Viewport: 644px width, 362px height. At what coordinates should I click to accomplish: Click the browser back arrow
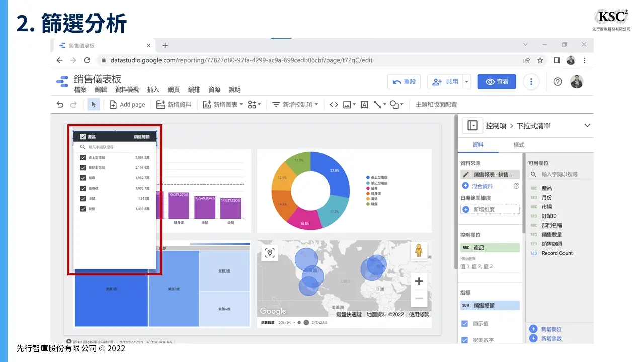[59, 60]
